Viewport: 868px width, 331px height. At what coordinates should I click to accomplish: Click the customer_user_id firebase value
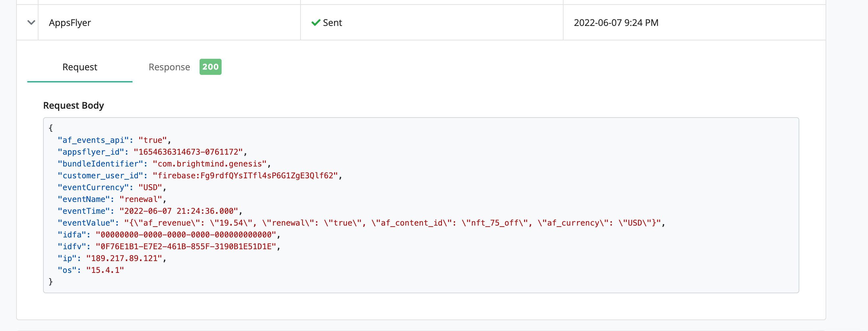245,175
